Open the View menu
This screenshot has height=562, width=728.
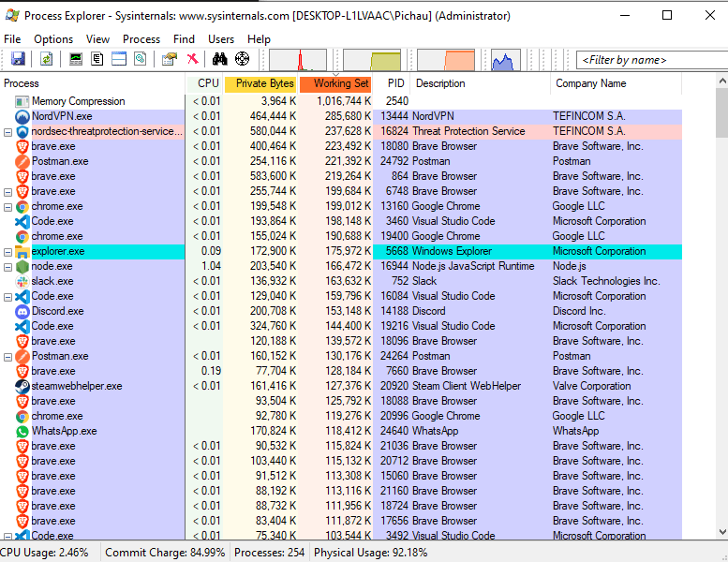97,39
